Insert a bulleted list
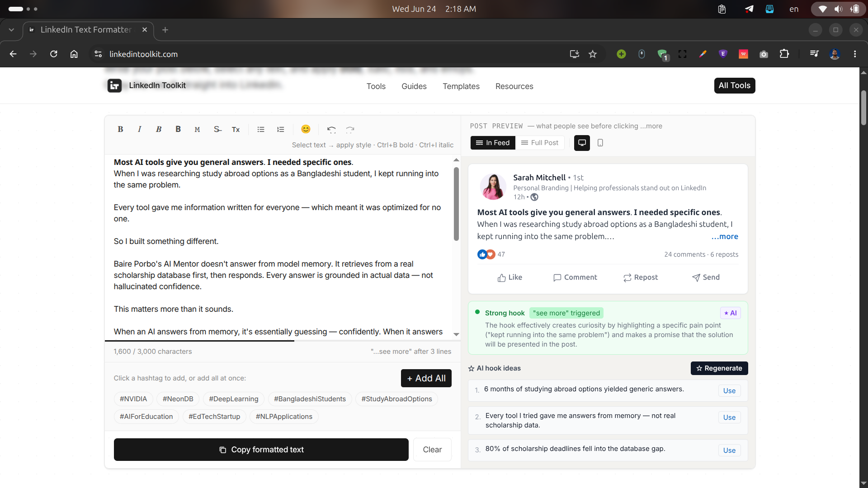868x488 pixels. pyautogui.click(x=261, y=129)
